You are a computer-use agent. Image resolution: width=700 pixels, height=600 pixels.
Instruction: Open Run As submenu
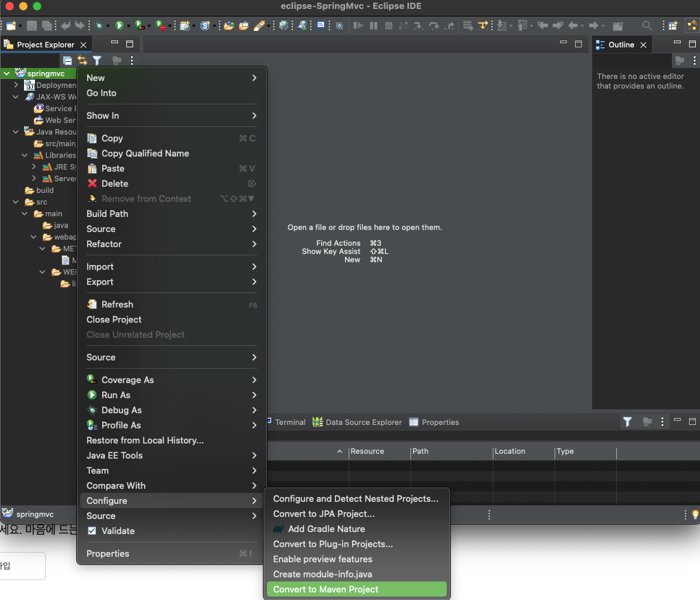[x=172, y=395]
